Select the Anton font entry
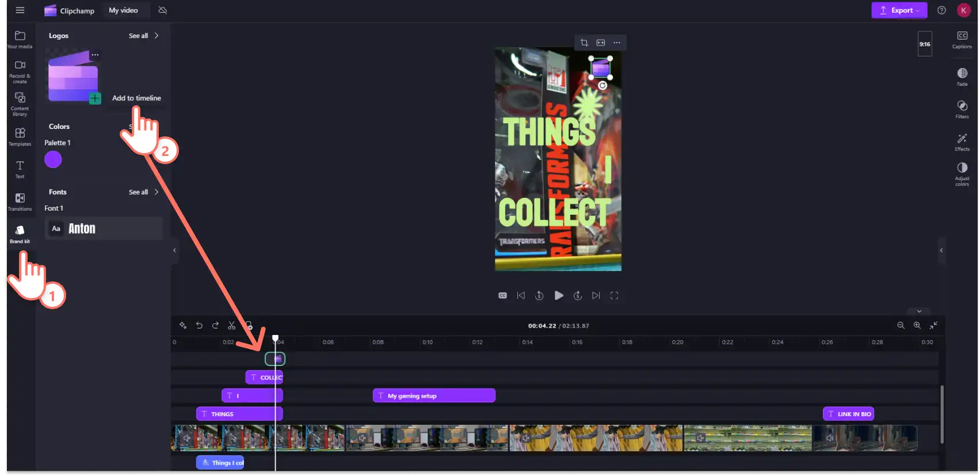 pyautogui.click(x=104, y=229)
